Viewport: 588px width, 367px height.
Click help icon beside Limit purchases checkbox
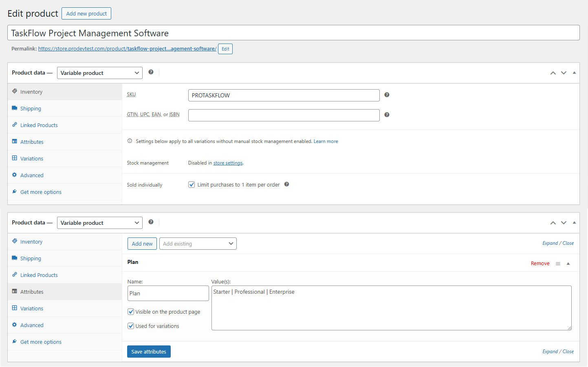tap(287, 184)
